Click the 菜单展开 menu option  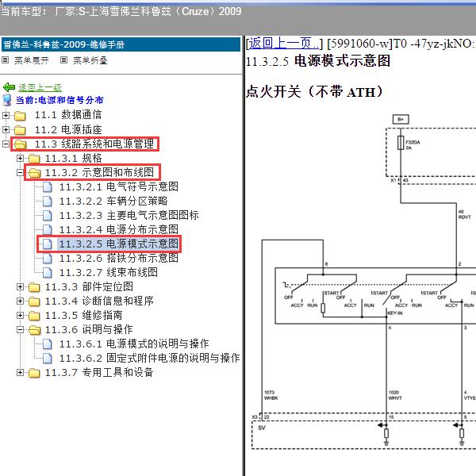32,60
